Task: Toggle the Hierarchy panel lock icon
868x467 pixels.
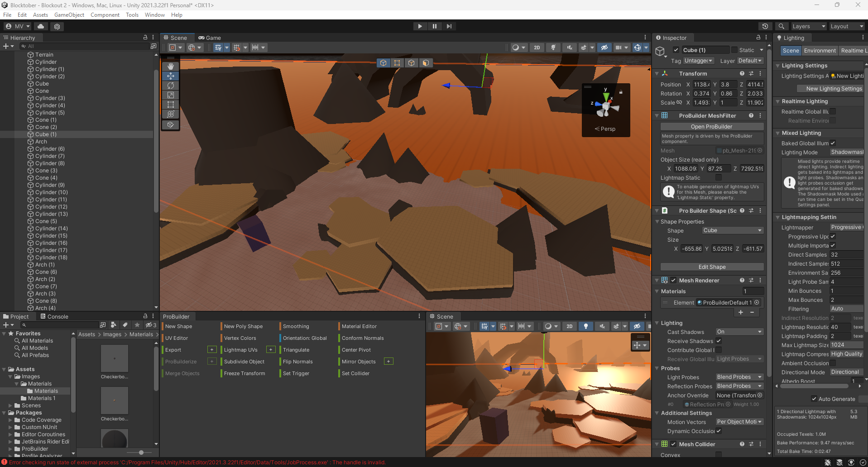Action: coord(145,38)
